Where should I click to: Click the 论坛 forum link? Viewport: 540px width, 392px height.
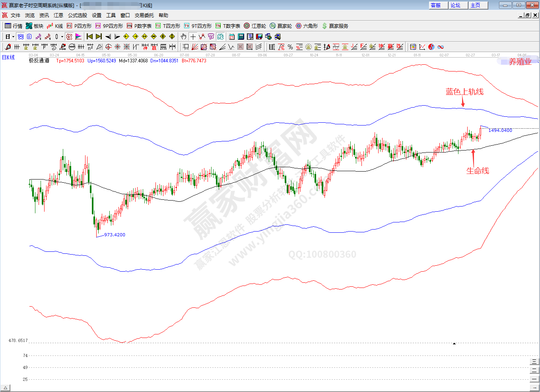point(456,5)
